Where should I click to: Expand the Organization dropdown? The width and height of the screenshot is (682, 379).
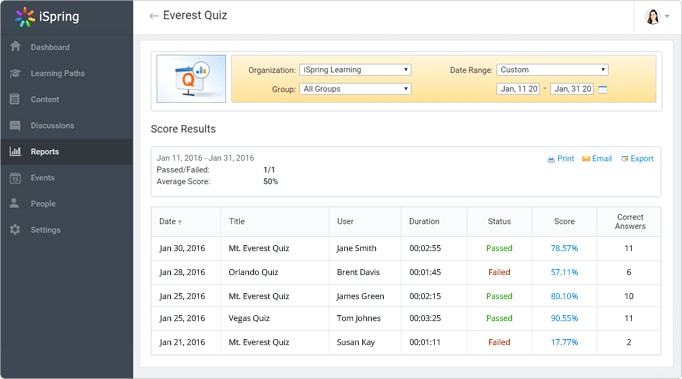pyautogui.click(x=355, y=70)
